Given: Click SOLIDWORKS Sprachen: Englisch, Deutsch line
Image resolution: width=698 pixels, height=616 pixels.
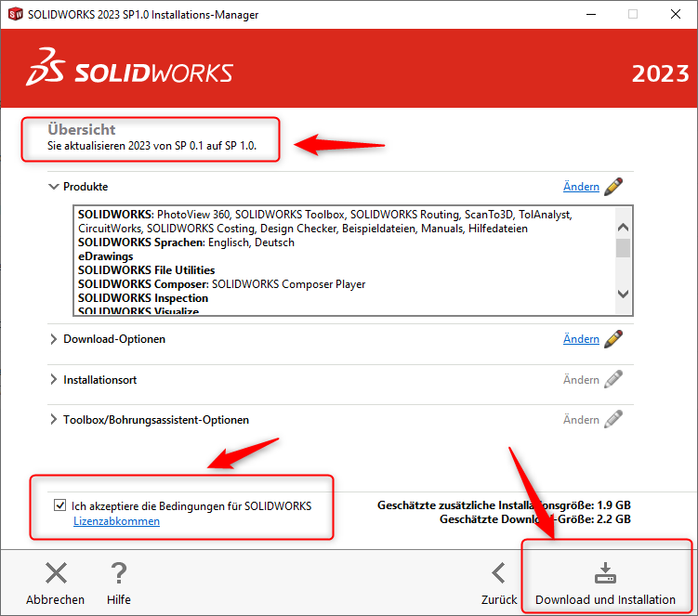Looking at the screenshot, I should click(186, 242).
